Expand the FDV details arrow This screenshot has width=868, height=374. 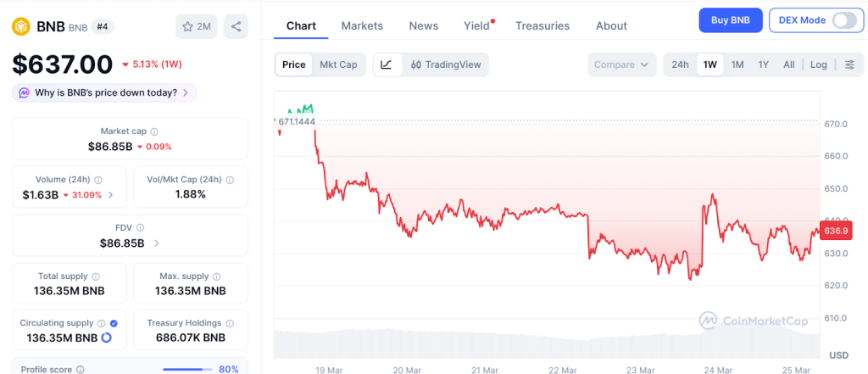tap(156, 243)
